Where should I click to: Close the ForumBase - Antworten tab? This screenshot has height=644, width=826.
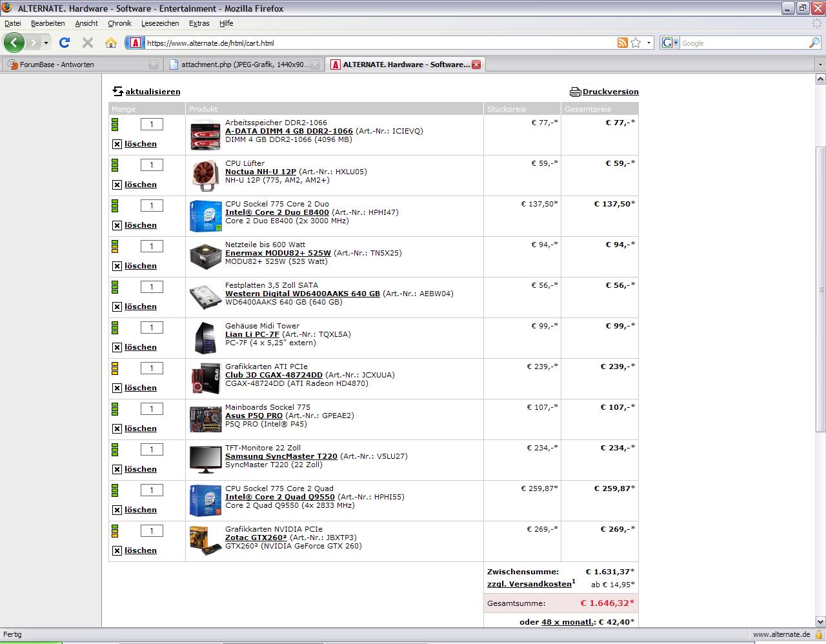point(153,65)
